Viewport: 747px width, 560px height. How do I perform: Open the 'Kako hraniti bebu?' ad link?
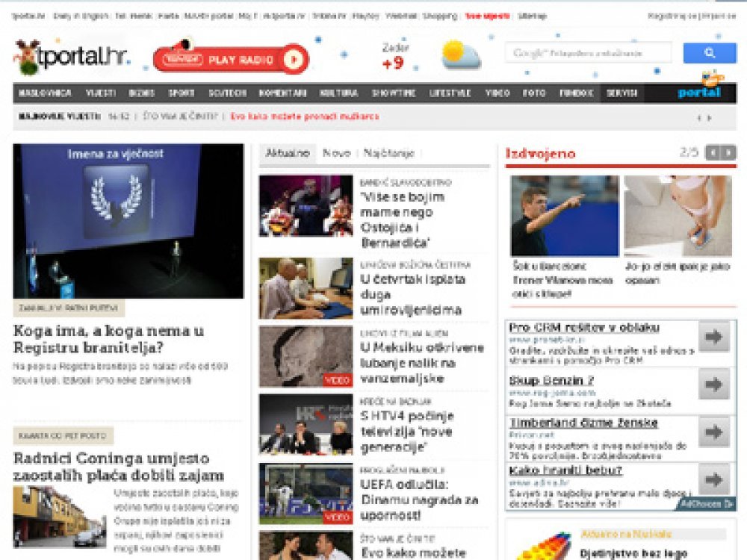tap(565, 470)
